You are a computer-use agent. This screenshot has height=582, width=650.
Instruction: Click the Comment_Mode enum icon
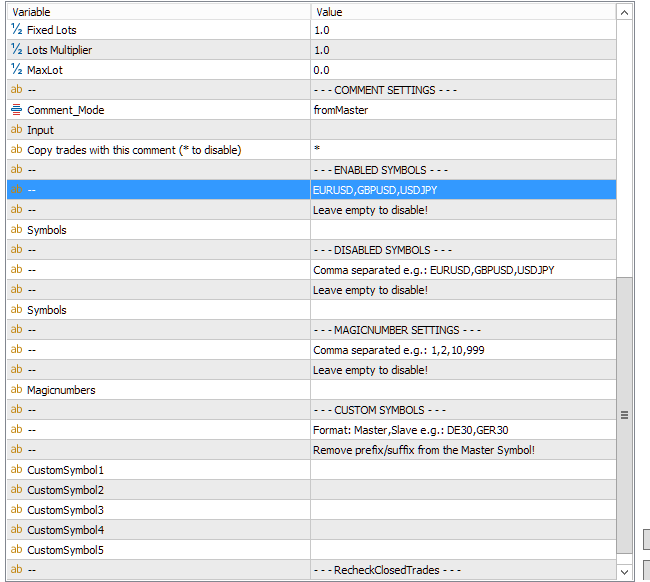click(x=16, y=110)
